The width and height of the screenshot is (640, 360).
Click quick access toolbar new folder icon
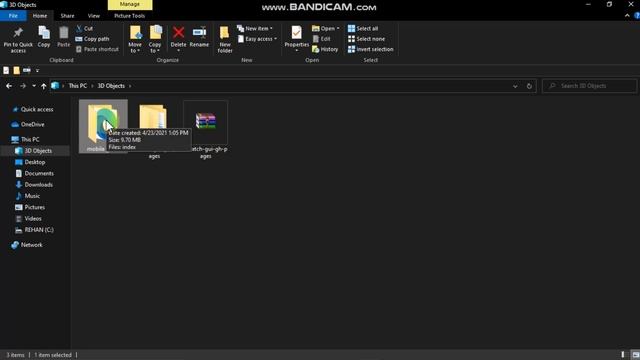click(x=16, y=70)
